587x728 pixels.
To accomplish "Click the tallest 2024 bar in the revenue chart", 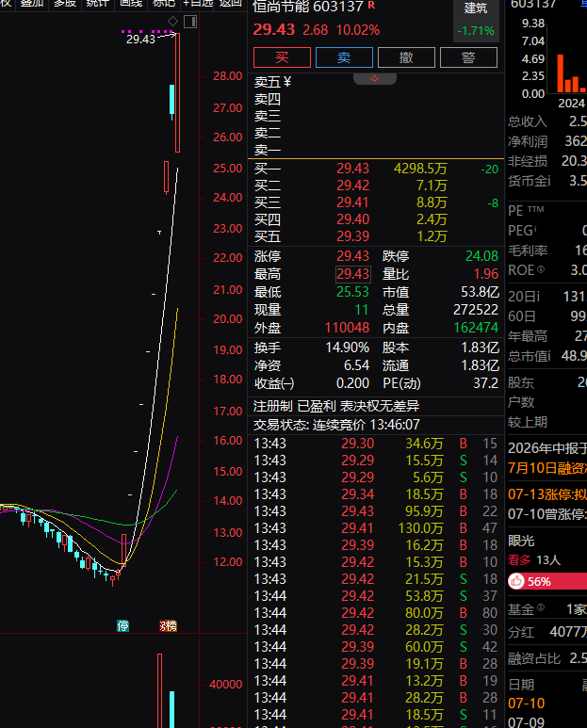I will [x=560, y=73].
